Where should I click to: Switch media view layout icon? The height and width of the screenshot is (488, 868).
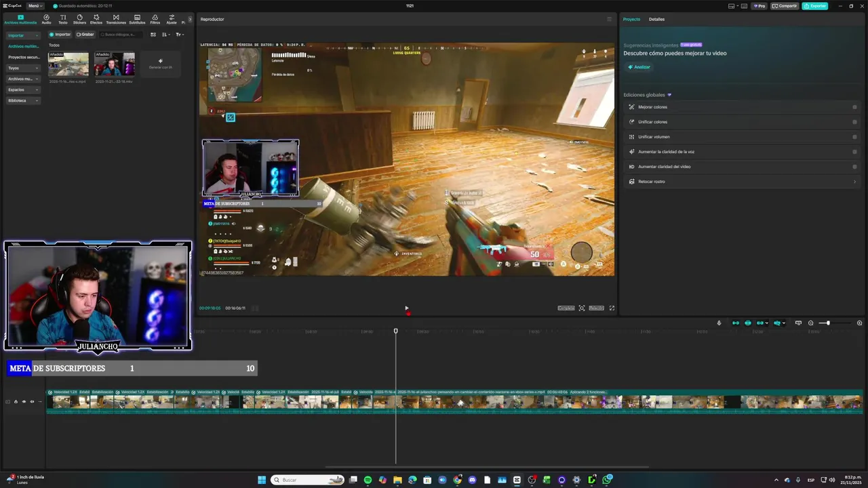tap(153, 35)
